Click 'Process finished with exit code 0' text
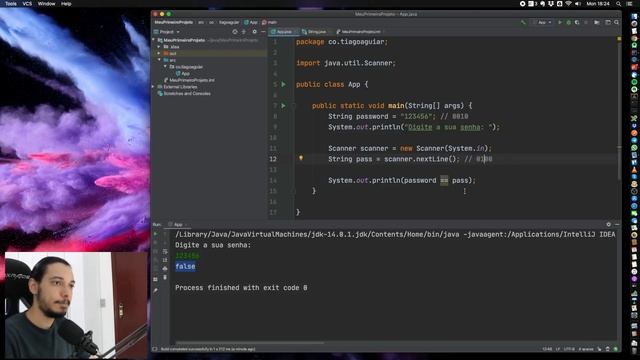 pyautogui.click(x=241, y=287)
